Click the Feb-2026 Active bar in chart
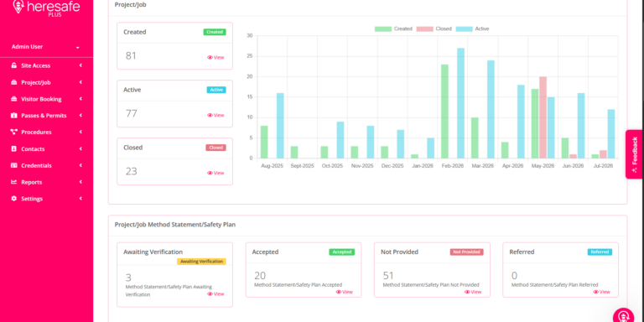The image size is (644, 322). pos(460,103)
